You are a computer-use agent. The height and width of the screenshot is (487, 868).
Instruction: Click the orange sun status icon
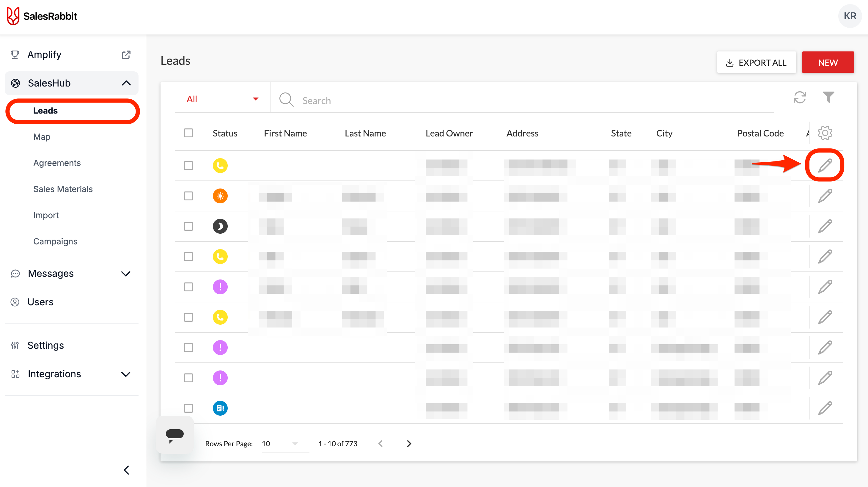click(x=220, y=196)
